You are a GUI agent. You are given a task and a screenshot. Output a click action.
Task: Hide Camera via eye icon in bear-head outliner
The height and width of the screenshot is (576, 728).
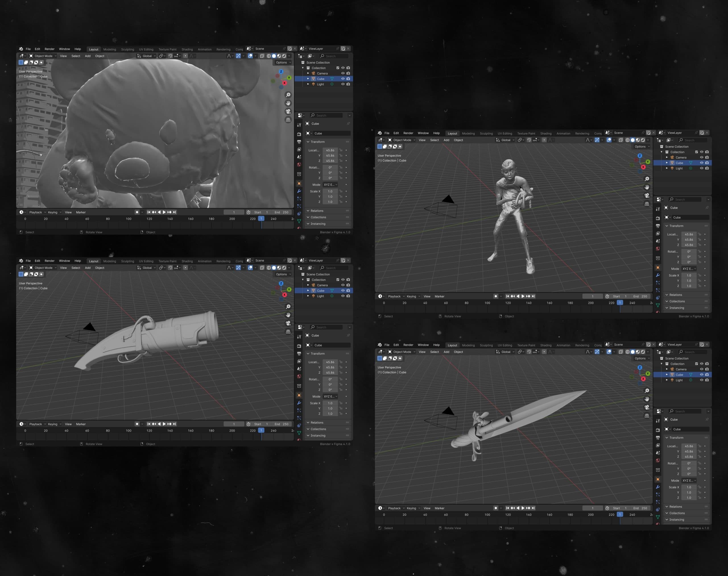pyautogui.click(x=343, y=73)
